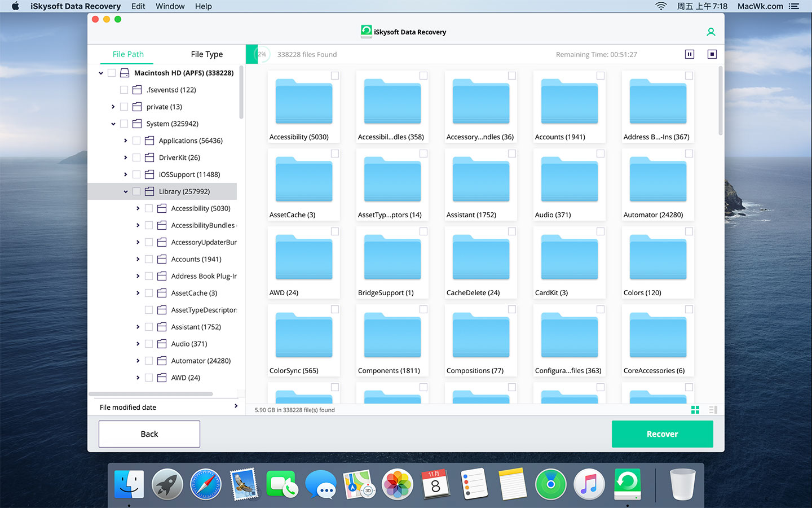The width and height of the screenshot is (812, 508).
Task: Open the Help menu
Action: [x=204, y=6]
